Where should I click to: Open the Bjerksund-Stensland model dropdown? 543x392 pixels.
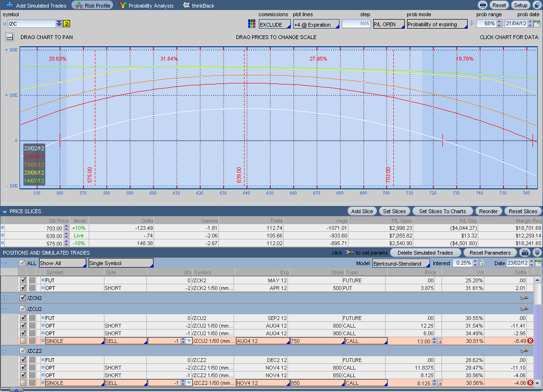coord(400,263)
